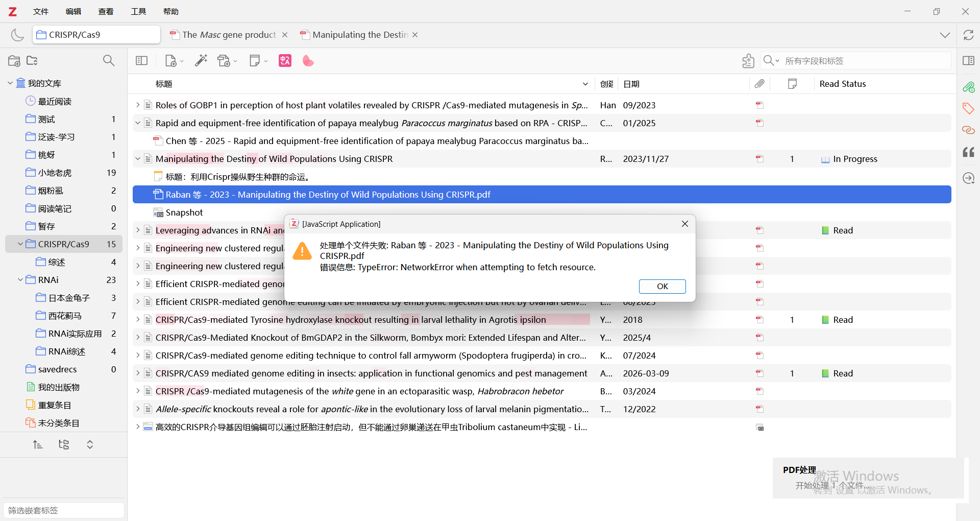Click the export library icon near search
The image size is (980, 521).
[748, 61]
